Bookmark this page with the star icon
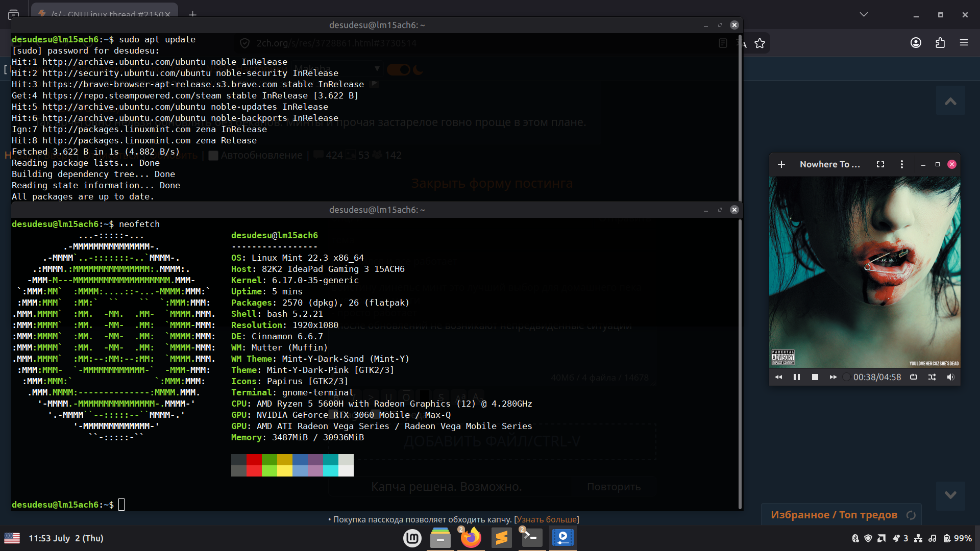The width and height of the screenshot is (980, 551). tap(760, 43)
